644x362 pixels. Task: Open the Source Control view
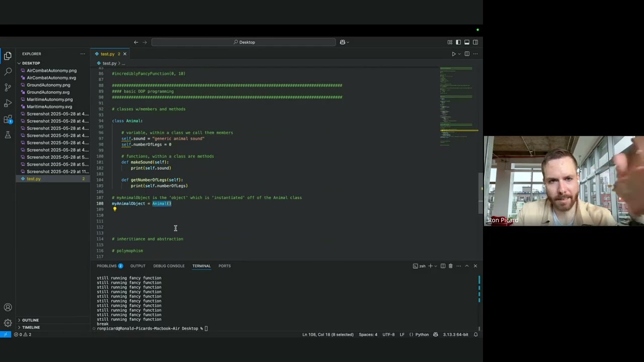(x=8, y=87)
